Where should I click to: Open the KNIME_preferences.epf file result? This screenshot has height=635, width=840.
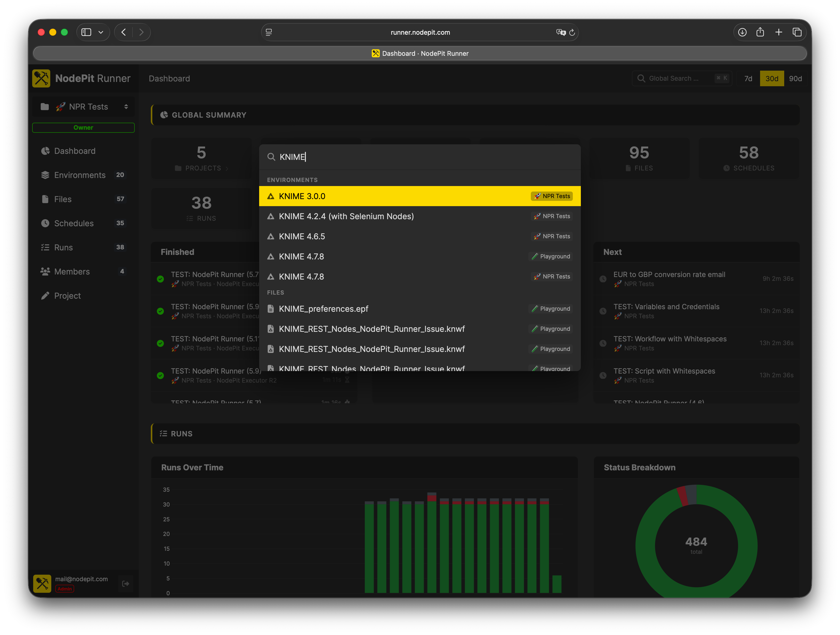[420, 309]
